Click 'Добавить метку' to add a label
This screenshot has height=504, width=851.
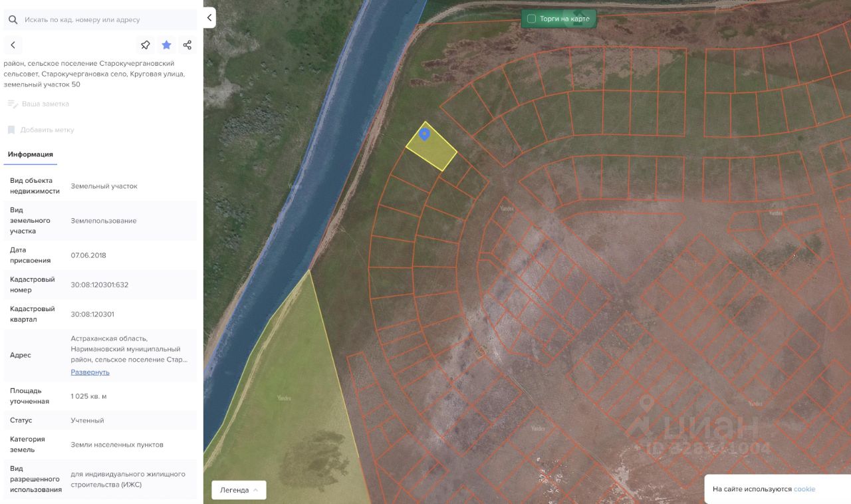point(47,130)
